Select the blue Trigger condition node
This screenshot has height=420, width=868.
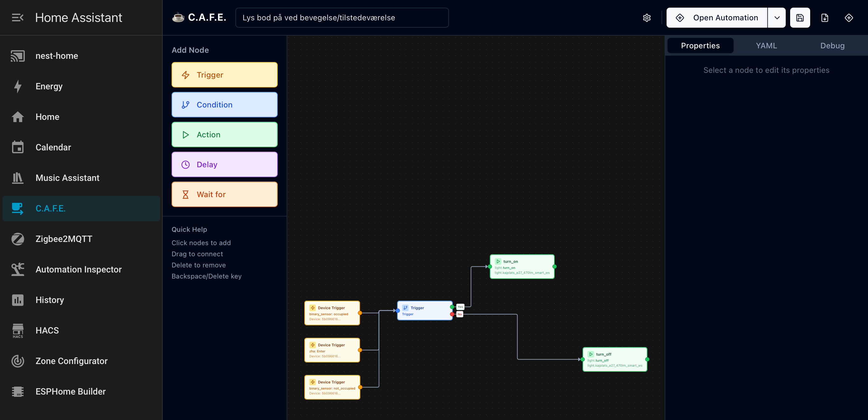[424, 310]
